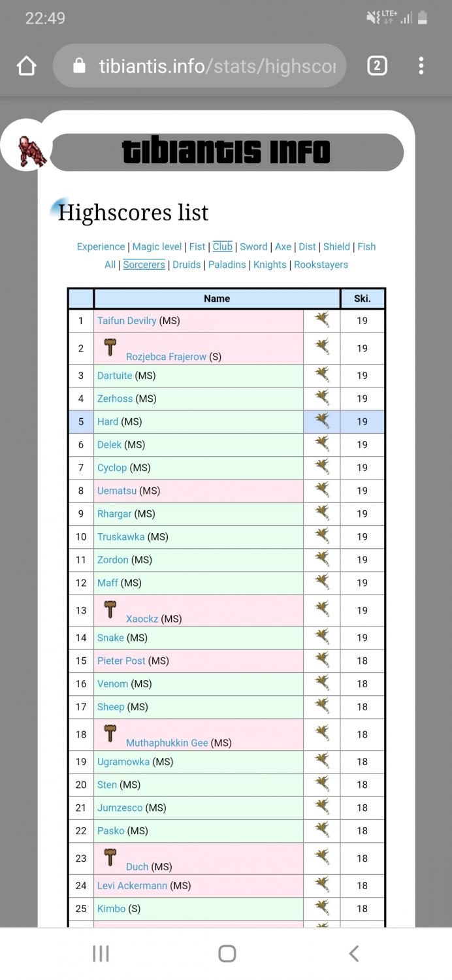Filter highscores by Druids
452x980 pixels.
pos(186,265)
